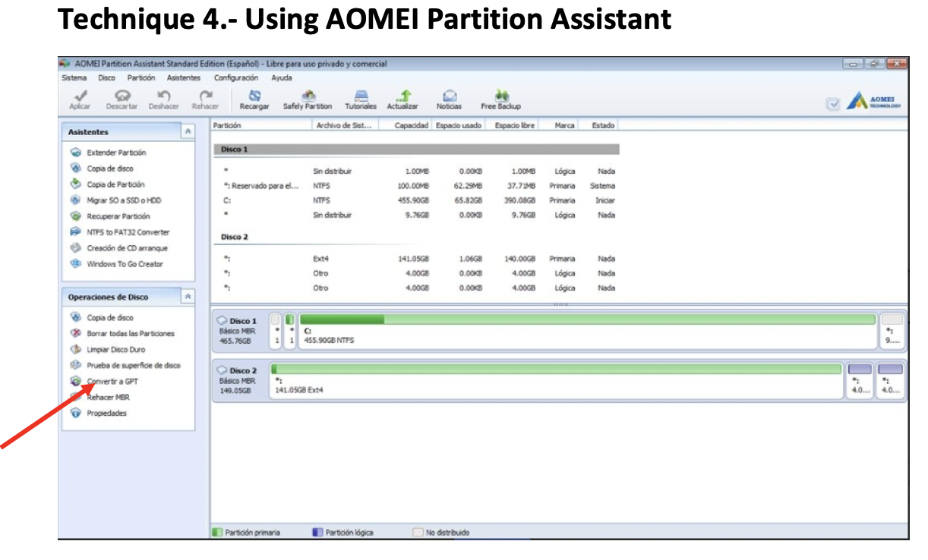
Task: Sort by the Capacidad column header
Action: (405, 125)
